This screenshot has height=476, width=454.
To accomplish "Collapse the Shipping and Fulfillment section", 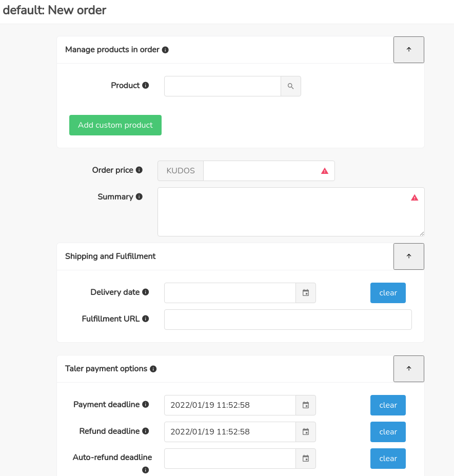I will 408,256.
